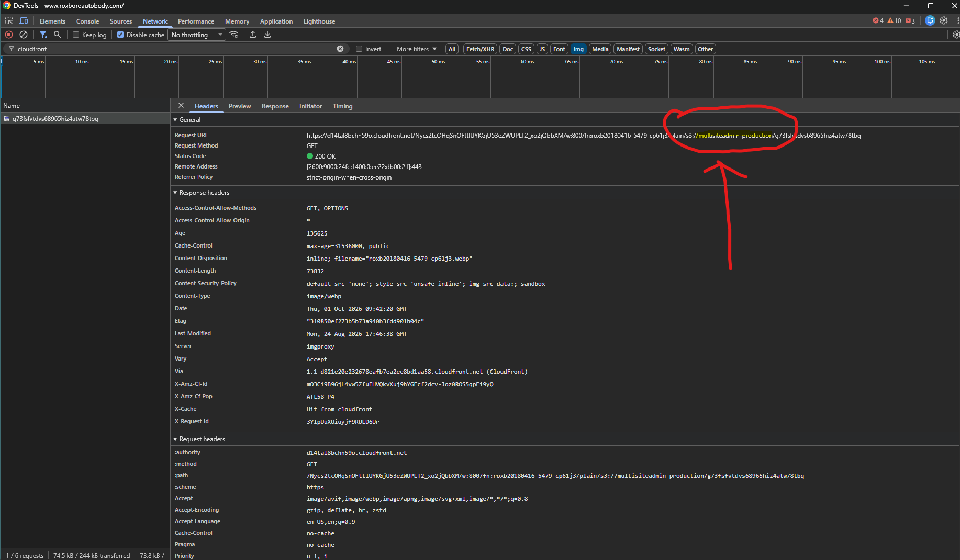Image resolution: width=960 pixels, height=560 pixels.
Task: Open the Timing tab of request
Action: point(343,106)
